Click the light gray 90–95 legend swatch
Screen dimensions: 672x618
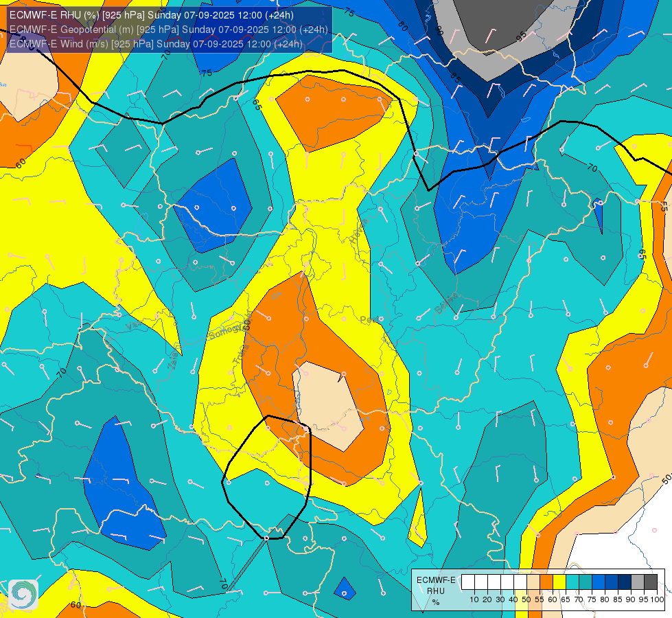point(638,582)
